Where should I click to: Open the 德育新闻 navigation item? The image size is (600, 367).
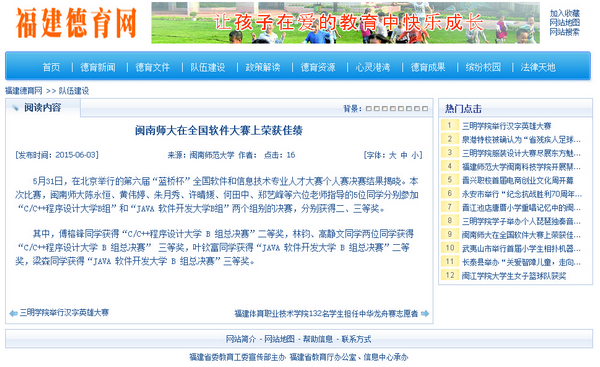click(98, 67)
